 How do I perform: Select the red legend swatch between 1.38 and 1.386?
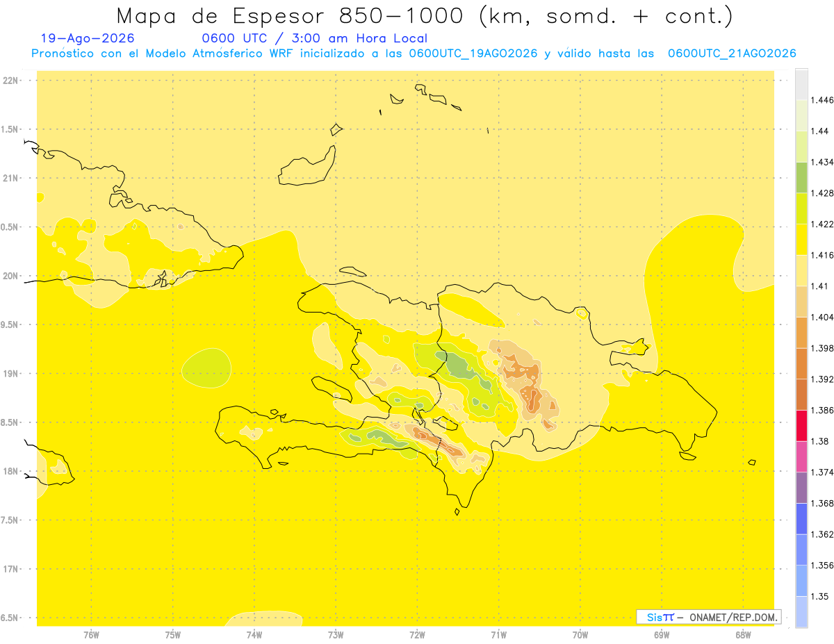point(801,425)
